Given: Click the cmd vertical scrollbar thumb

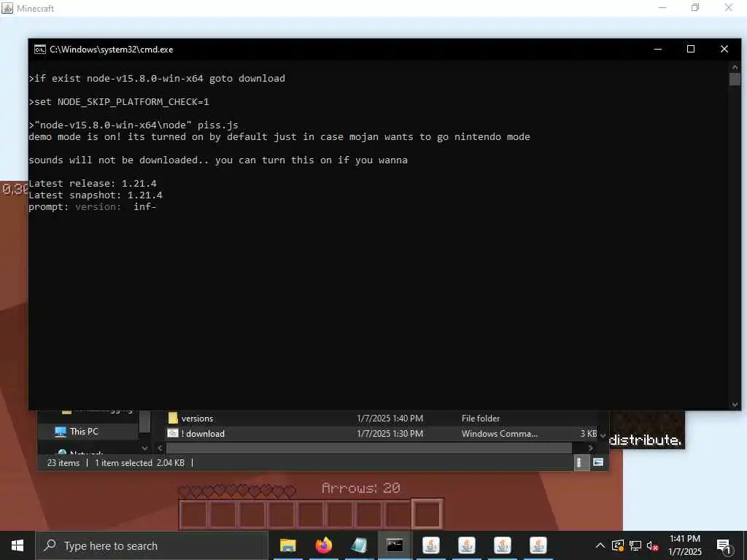Looking at the screenshot, I should point(735,79).
